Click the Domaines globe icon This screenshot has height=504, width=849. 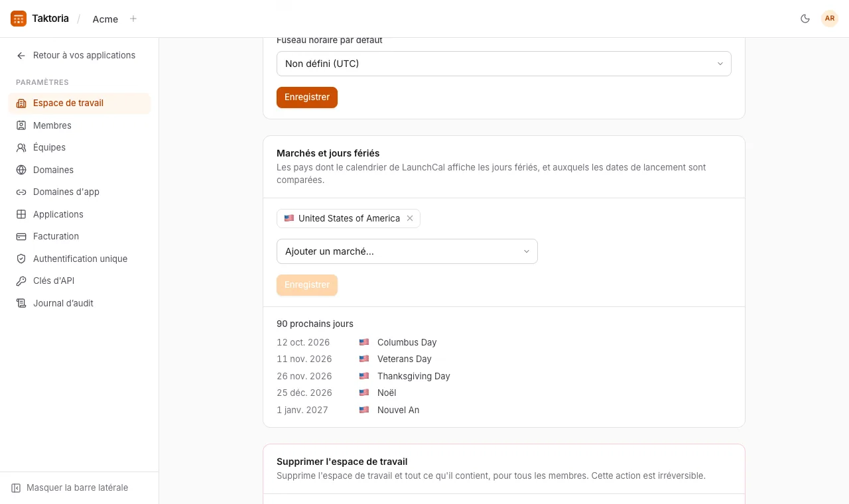21,170
